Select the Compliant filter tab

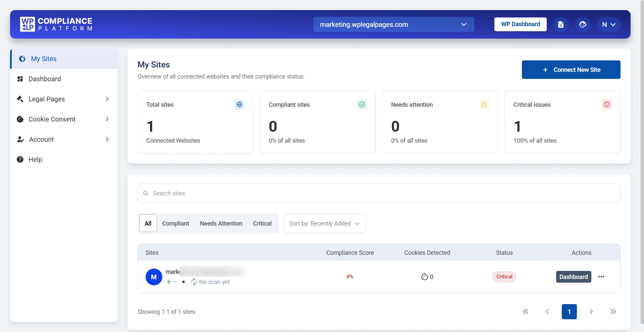tap(175, 223)
